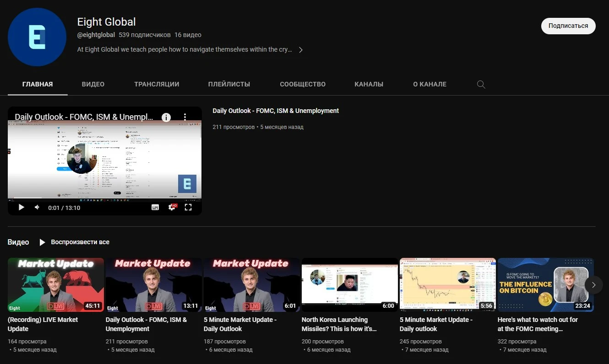Open the 6:01 Market Update thumbnail
Screen dimensions: 609x364
pyautogui.click(x=252, y=285)
